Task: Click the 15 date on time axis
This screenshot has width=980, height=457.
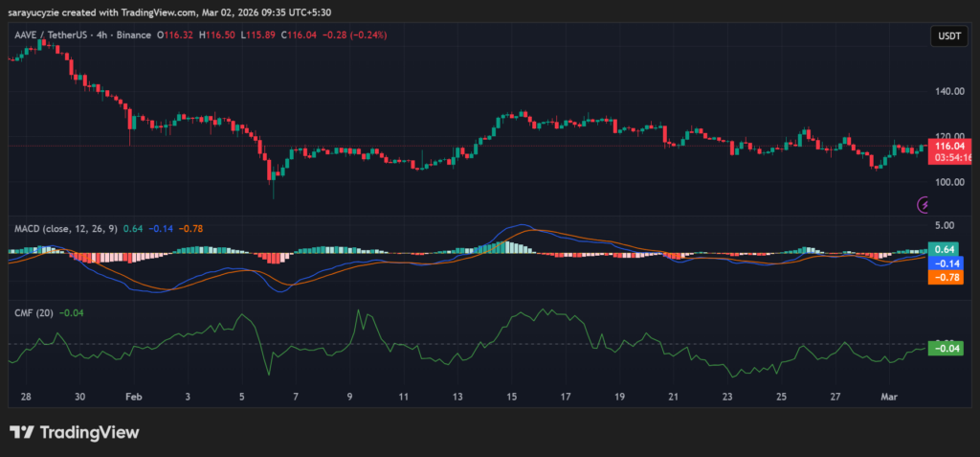Action: [x=512, y=396]
